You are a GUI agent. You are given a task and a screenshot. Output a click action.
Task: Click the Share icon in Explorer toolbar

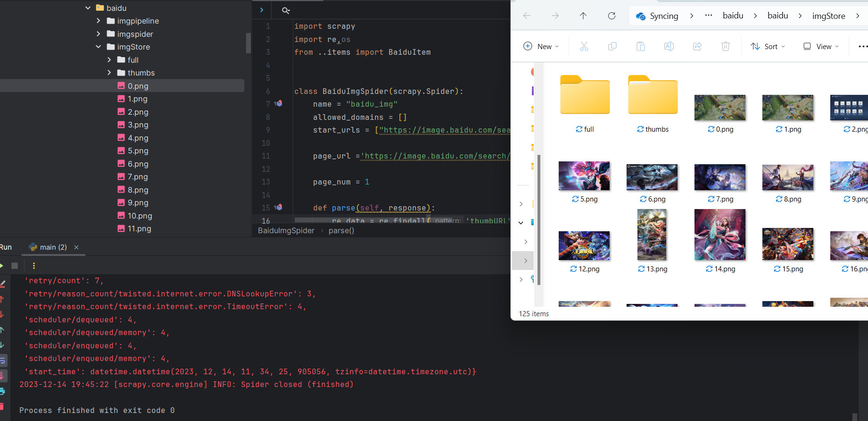click(x=697, y=46)
